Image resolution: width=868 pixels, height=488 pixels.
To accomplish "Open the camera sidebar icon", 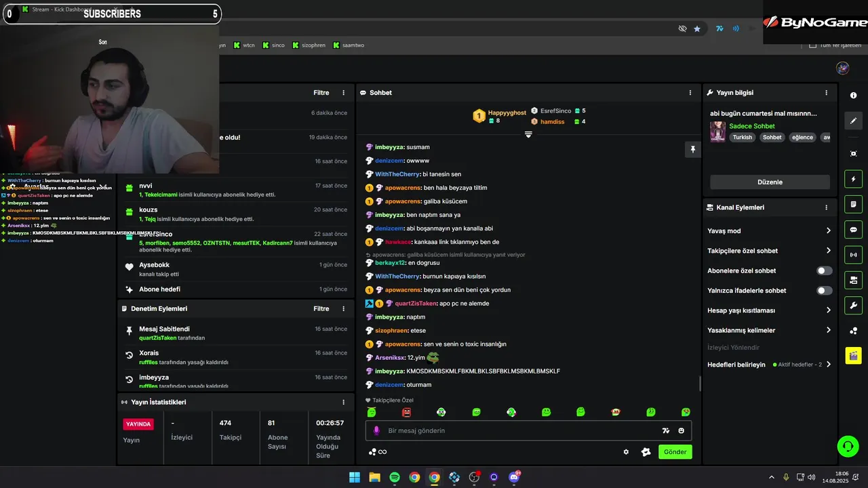I will (853, 280).
